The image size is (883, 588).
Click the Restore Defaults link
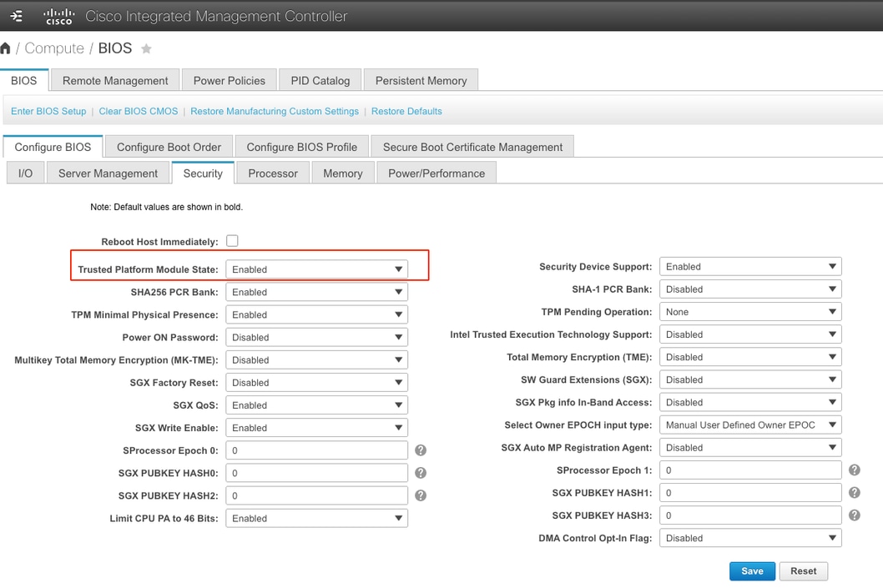coord(406,111)
